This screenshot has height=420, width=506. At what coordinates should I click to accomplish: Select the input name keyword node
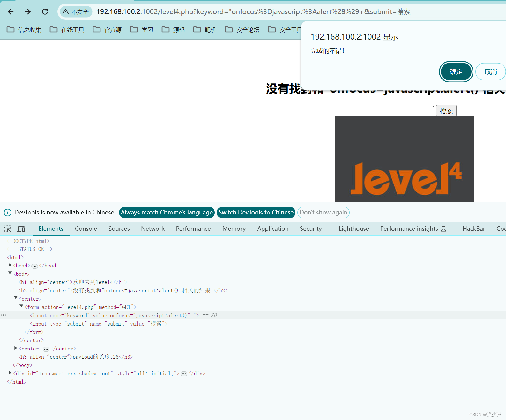(114, 315)
